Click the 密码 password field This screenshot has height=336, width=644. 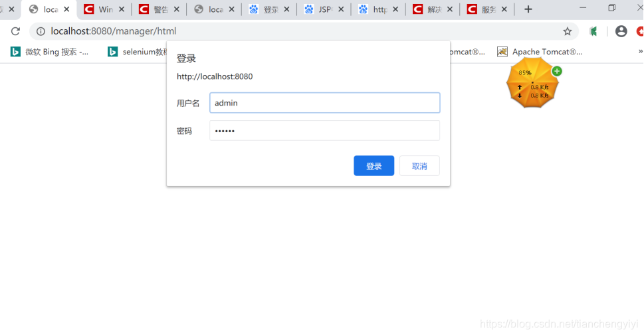coord(324,130)
